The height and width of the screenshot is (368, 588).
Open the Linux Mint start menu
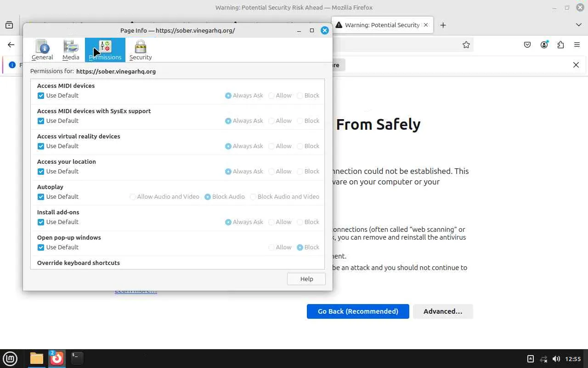[10, 358]
